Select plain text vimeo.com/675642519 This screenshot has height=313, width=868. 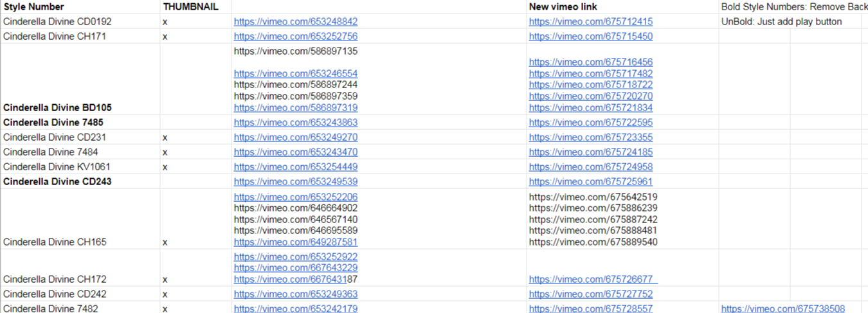click(x=593, y=197)
